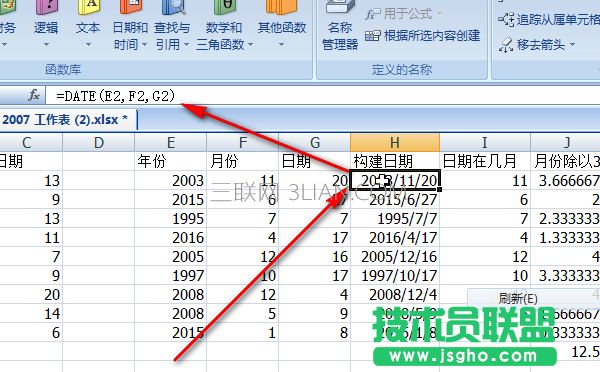
Task: Open the 其他函数 icon
Action: [x=282, y=7]
